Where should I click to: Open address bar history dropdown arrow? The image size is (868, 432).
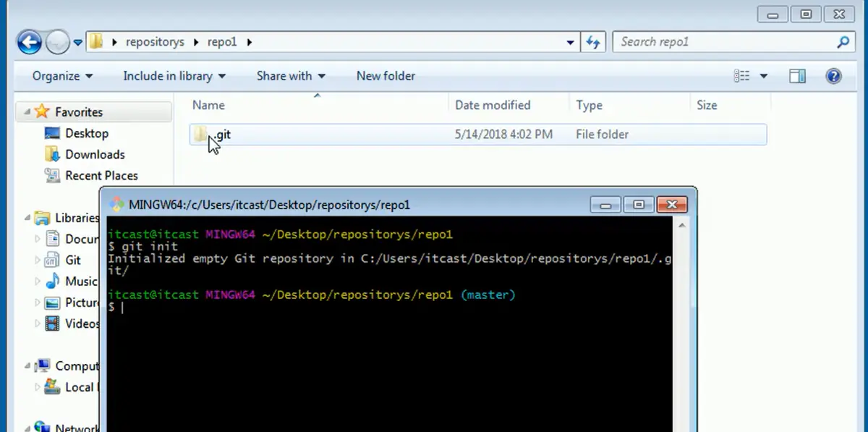(x=570, y=42)
